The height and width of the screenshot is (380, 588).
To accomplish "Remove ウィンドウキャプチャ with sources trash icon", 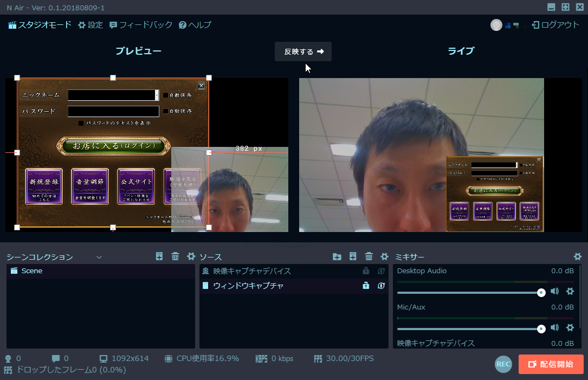I will [x=369, y=256].
